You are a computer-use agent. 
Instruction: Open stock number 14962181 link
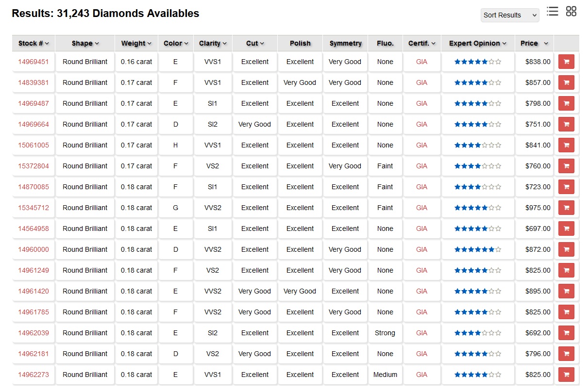[x=34, y=354]
